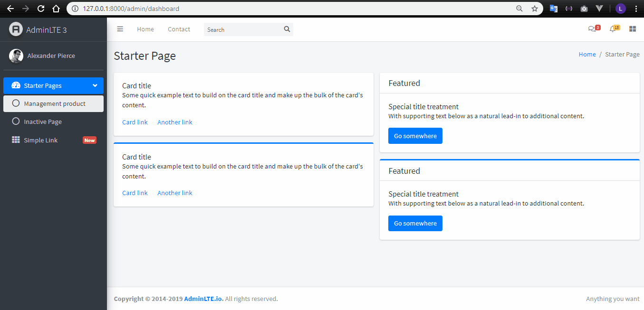This screenshot has width=644, height=310.
Task: Follow the first Another link
Action: pyautogui.click(x=175, y=122)
